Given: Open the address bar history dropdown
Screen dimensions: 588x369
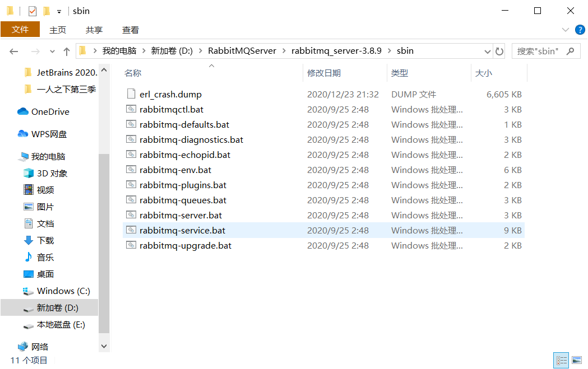Looking at the screenshot, I should tap(487, 51).
